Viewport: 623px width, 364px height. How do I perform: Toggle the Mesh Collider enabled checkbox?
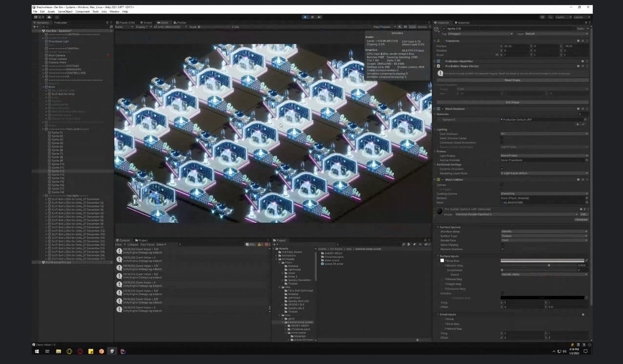click(442, 180)
